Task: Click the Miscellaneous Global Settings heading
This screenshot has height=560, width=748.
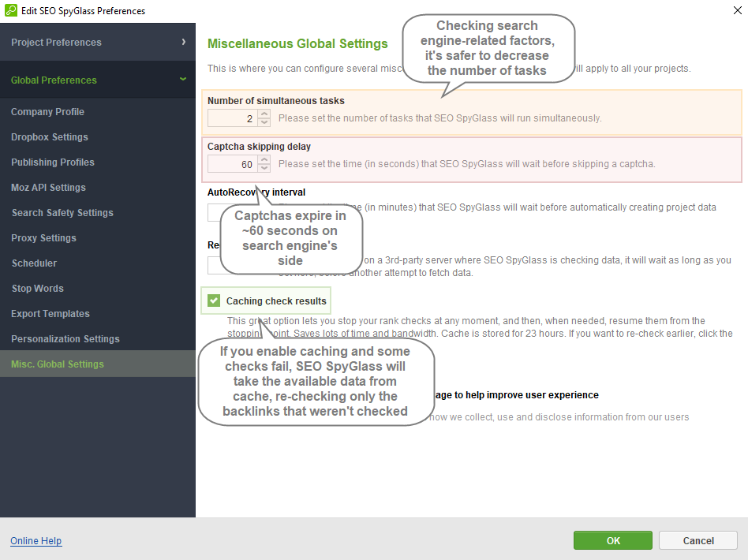Action: point(297,43)
